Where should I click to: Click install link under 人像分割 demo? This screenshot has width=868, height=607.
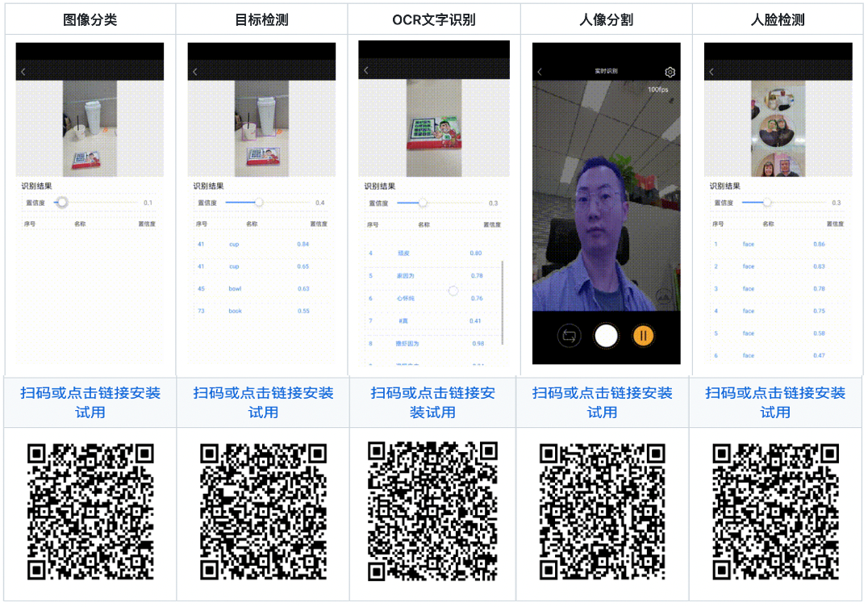click(x=603, y=403)
